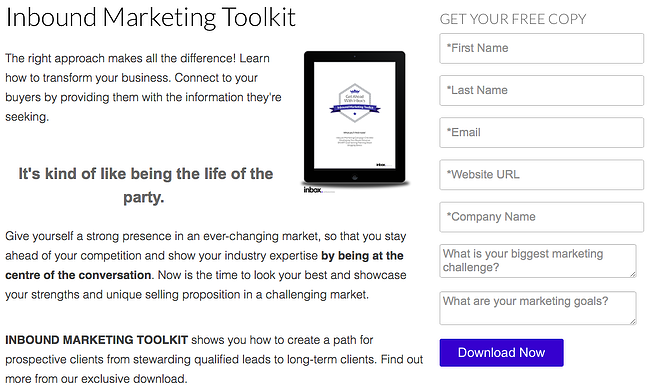This screenshot has width=650, height=390.
Task: Click the tablet toolkit preview image
Action: point(355,118)
